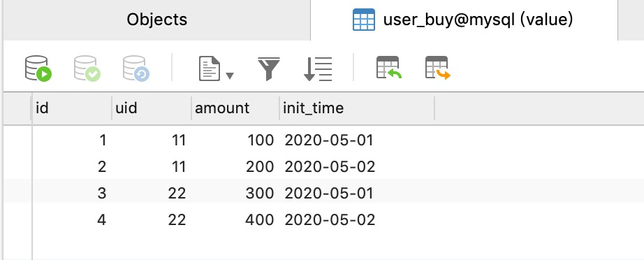Click the Rollback transaction icon
Screen dimensions: 644x260
click(136, 68)
